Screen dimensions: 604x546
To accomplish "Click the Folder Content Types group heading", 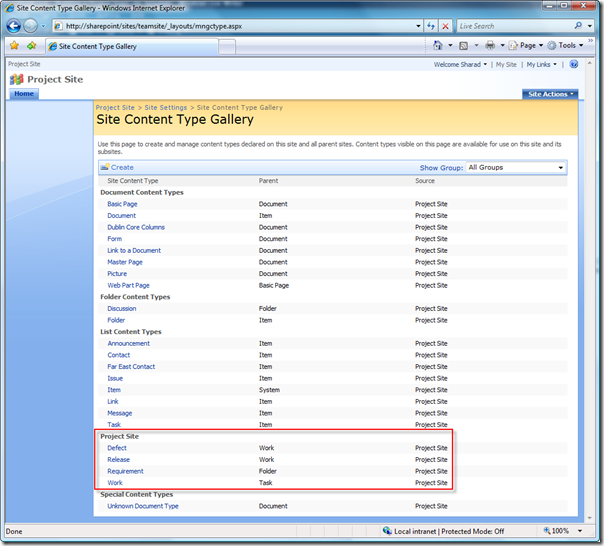I will pyautogui.click(x=135, y=297).
